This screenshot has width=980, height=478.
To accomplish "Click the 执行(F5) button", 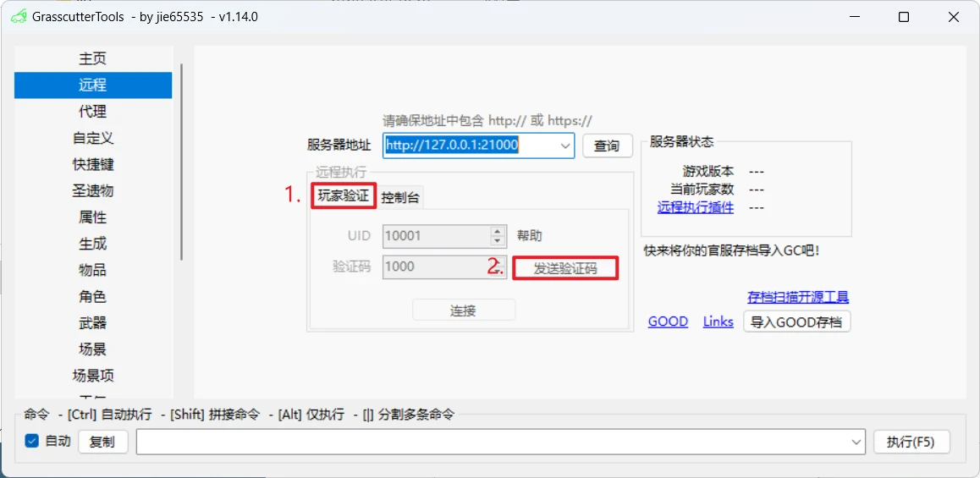I will point(911,442).
